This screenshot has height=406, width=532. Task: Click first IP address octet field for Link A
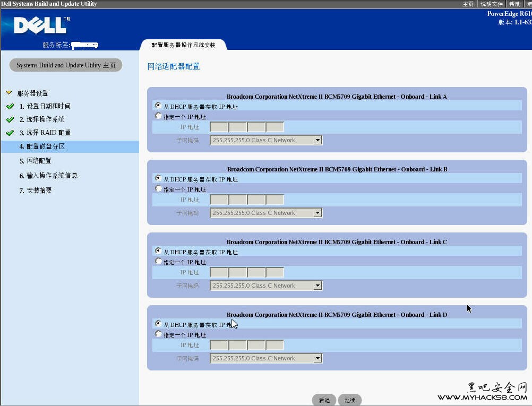[x=219, y=127]
